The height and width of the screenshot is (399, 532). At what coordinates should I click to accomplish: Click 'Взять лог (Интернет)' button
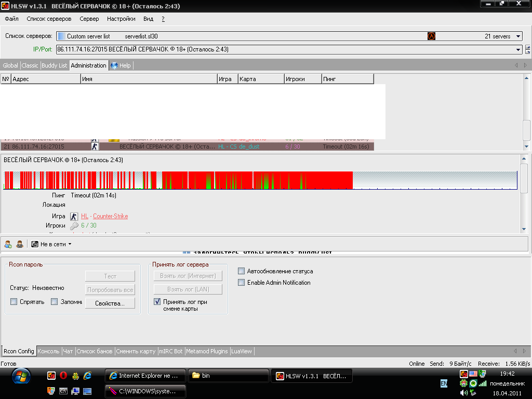pyautogui.click(x=188, y=275)
